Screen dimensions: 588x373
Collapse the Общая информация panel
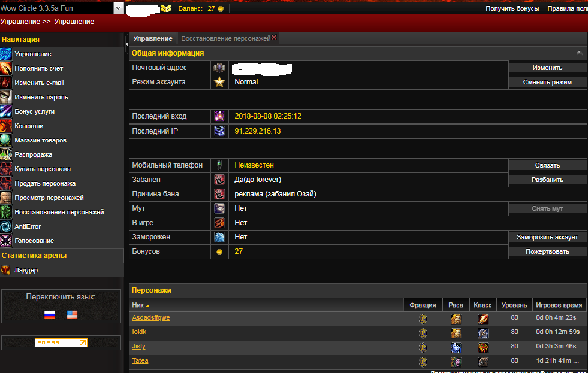click(x=579, y=53)
